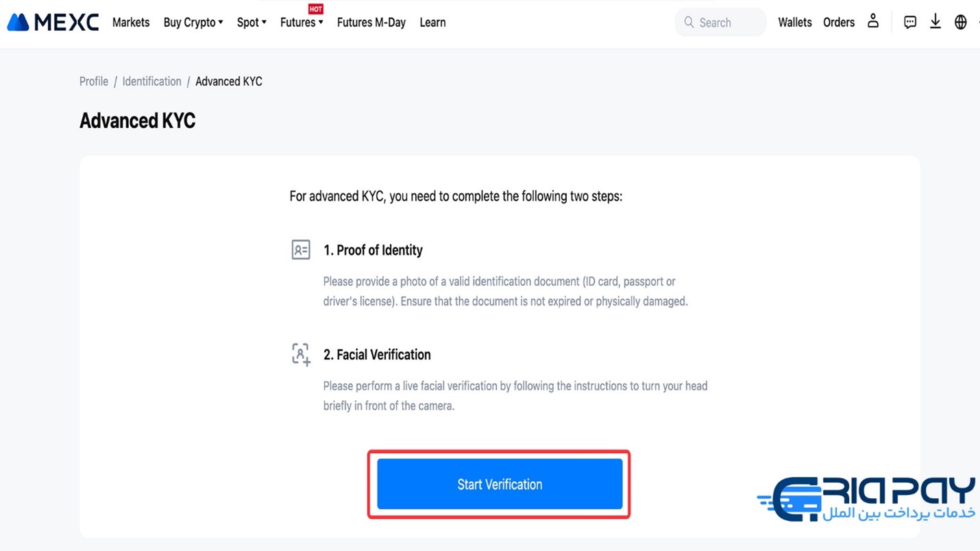The image size is (980, 551).
Task: Expand the Buy Crypto dropdown
Action: point(193,23)
